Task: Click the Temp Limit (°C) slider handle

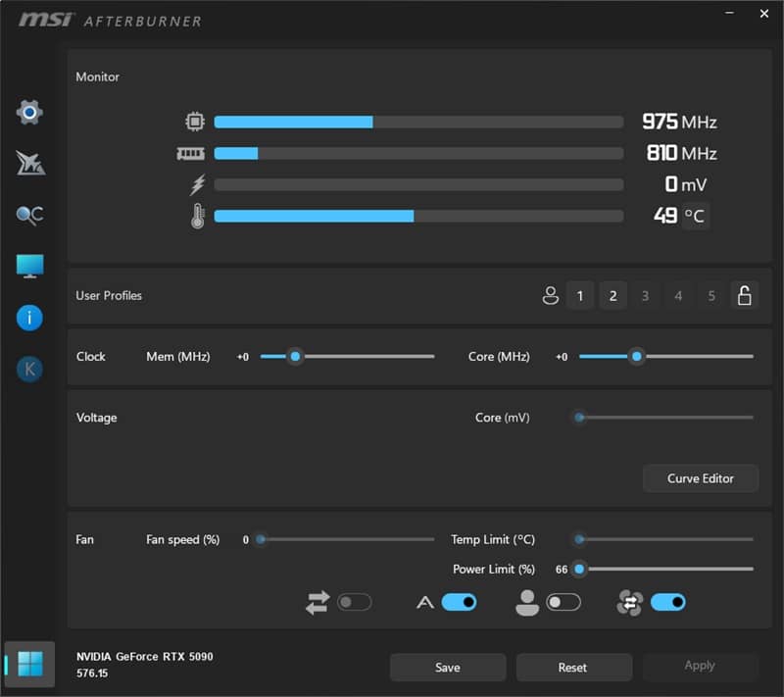Action: [579, 539]
